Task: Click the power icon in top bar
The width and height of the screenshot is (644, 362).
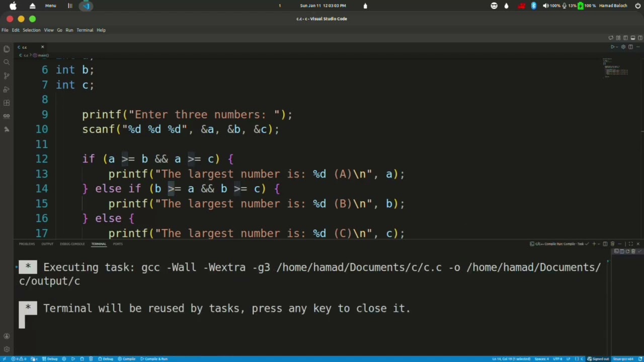Action: point(638,6)
